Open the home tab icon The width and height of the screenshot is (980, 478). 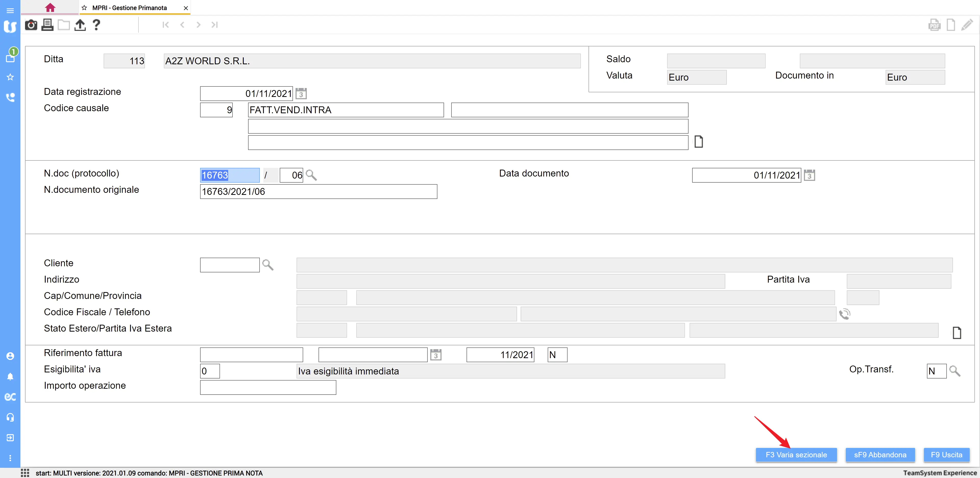[x=50, y=8]
